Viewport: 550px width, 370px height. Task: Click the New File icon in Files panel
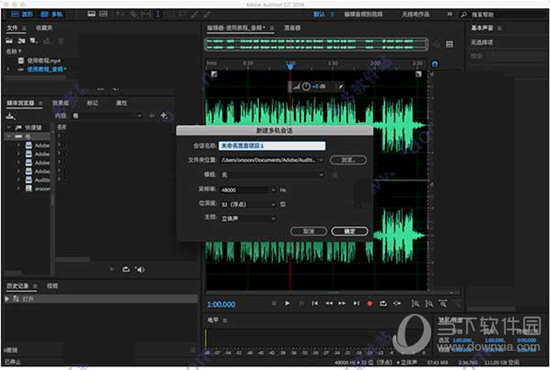coord(33,41)
